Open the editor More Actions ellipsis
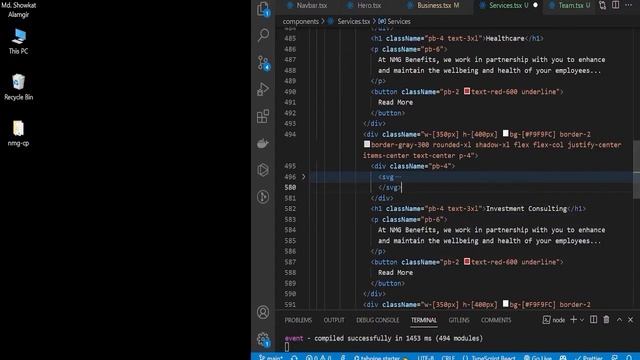The image size is (640, 360). 629,5
